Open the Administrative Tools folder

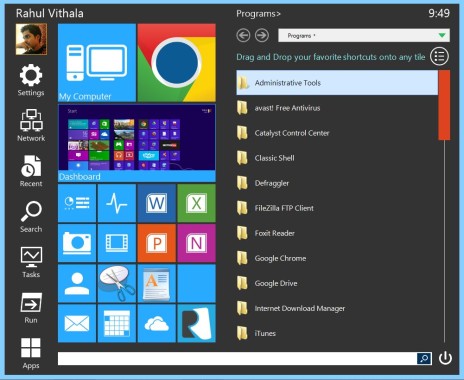337,83
